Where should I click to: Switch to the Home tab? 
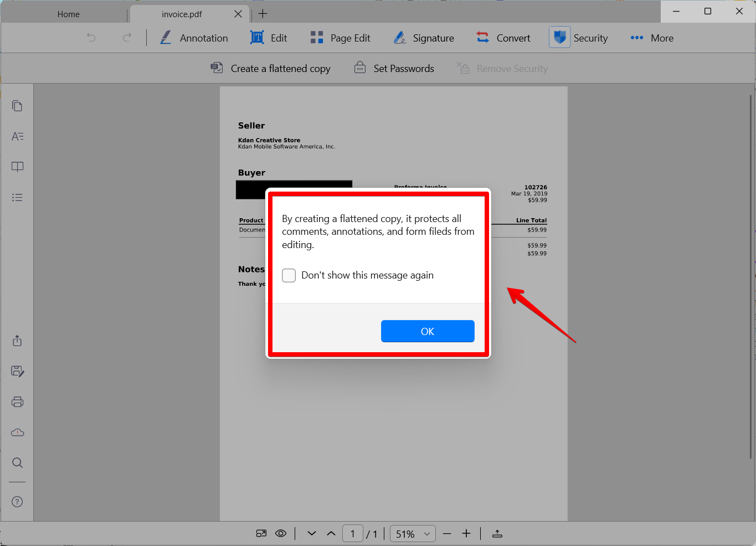(69, 14)
